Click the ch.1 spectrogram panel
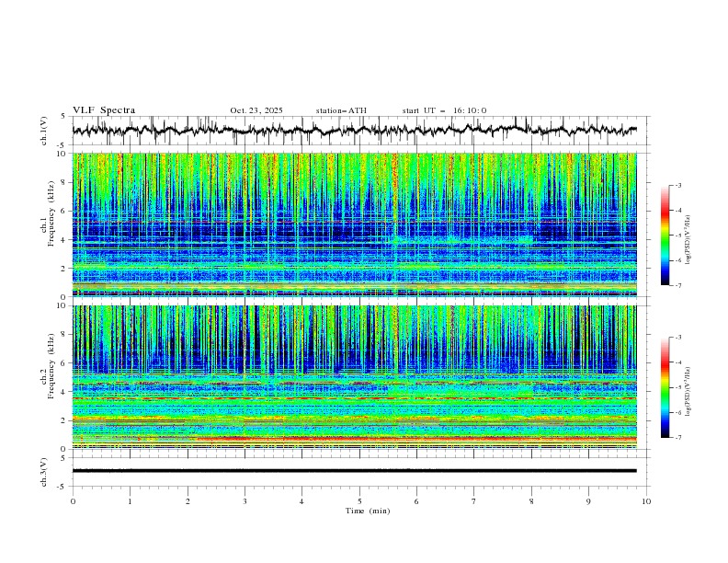The width and height of the screenshot is (728, 563). pyautogui.click(x=355, y=224)
